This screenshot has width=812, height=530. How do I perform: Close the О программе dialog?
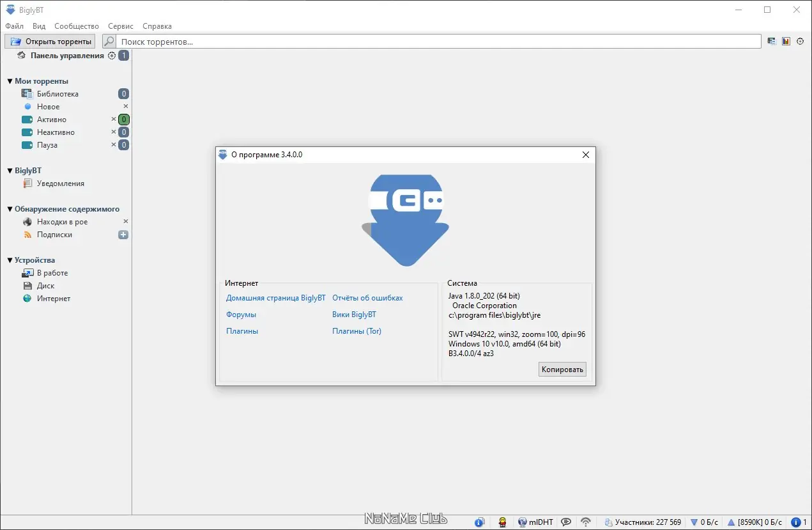[x=585, y=155]
